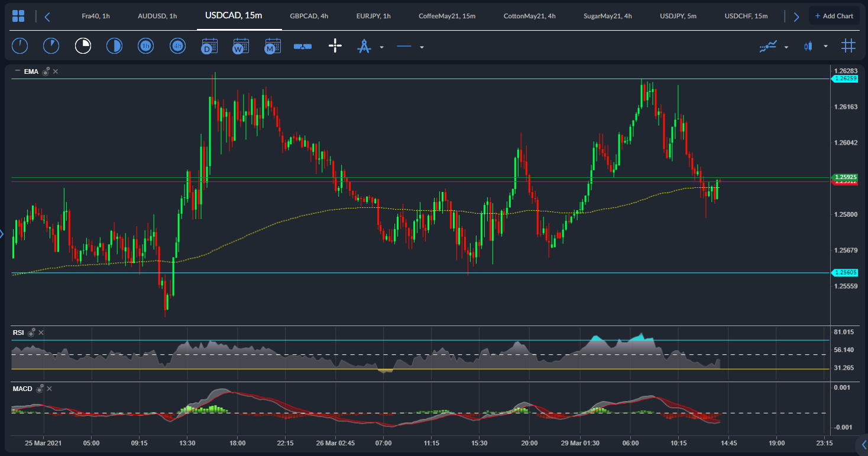This screenshot has height=456, width=868.
Task: Open the CoffeeMay21, 15m tab
Action: [447, 16]
